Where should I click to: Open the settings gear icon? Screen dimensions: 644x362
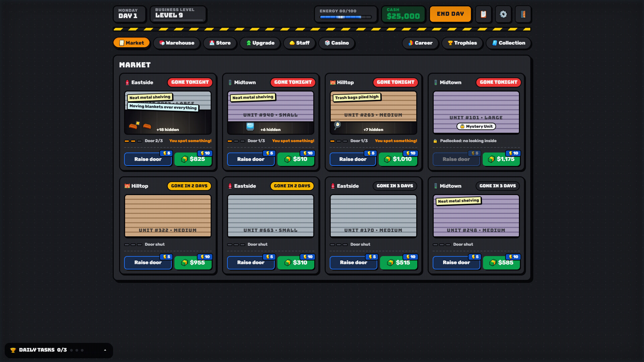click(x=503, y=14)
